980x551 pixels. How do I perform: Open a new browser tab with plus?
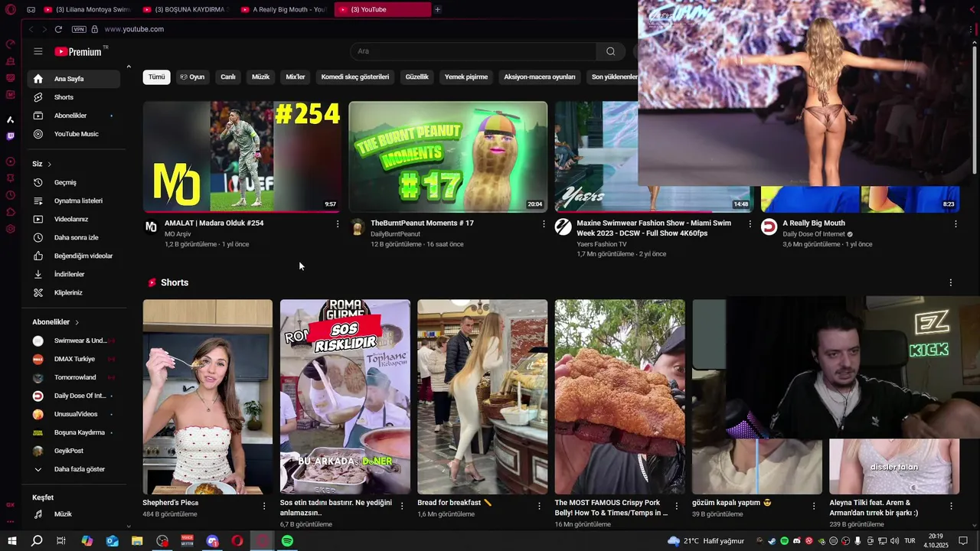(437, 9)
